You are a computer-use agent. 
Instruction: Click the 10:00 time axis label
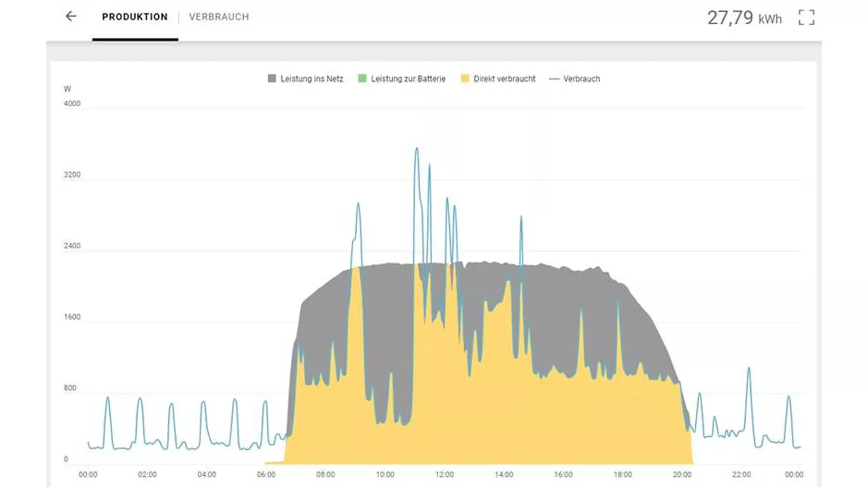pyautogui.click(x=385, y=475)
